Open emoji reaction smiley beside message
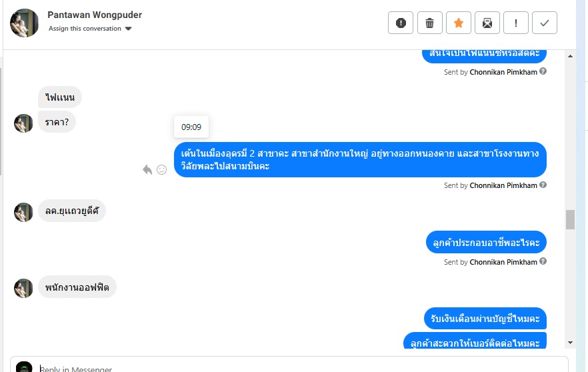 pyautogui.click(x=161, y=170)
